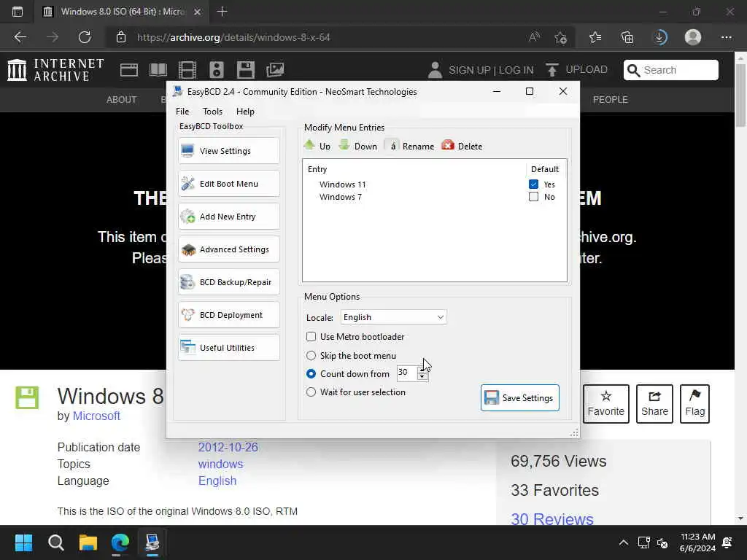Close the Windows 8.0 ISO tab

197,12
